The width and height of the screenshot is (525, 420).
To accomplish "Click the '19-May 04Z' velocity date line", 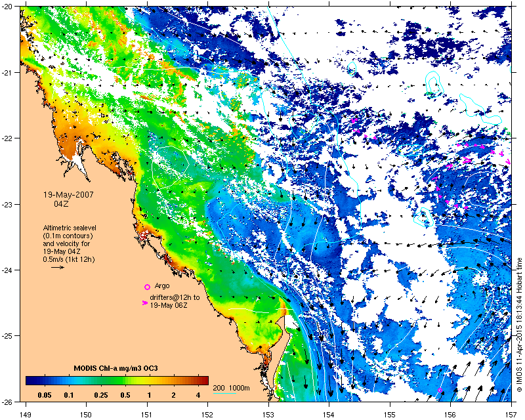I will pos(61,251).
